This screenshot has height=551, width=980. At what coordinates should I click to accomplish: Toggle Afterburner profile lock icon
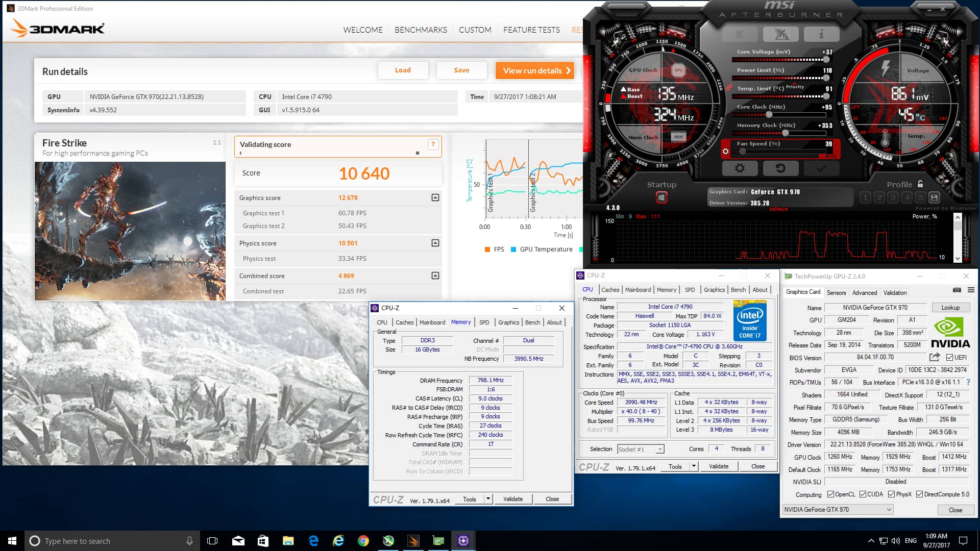pyautogui.click(x=920, y=184)
